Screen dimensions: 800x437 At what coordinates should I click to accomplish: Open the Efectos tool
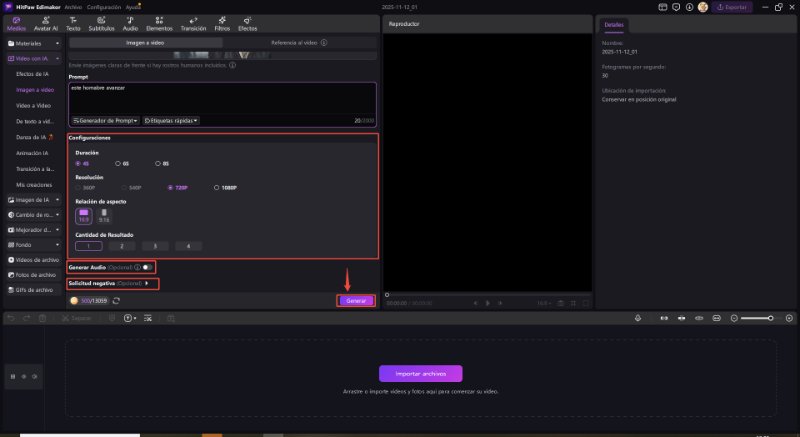pyautogui.click(x=247, y=24)
